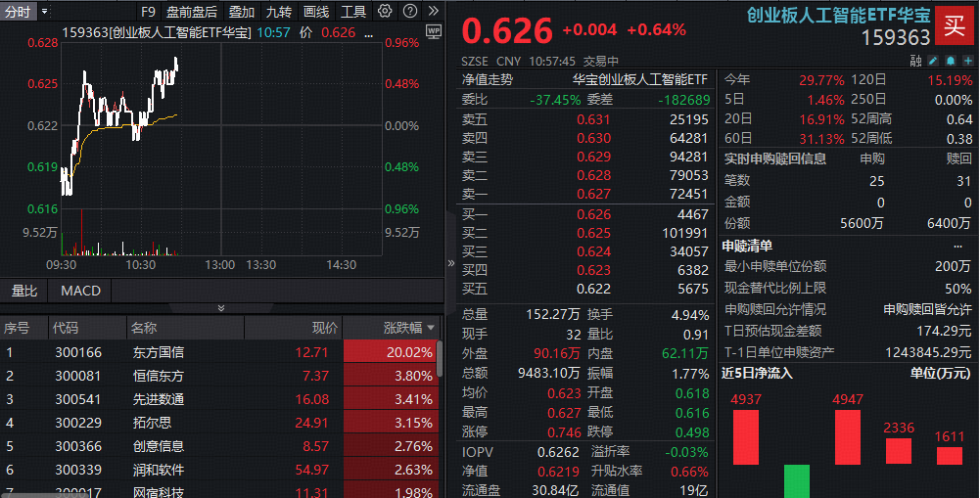Click the WP monitor icon on chart

433,32
